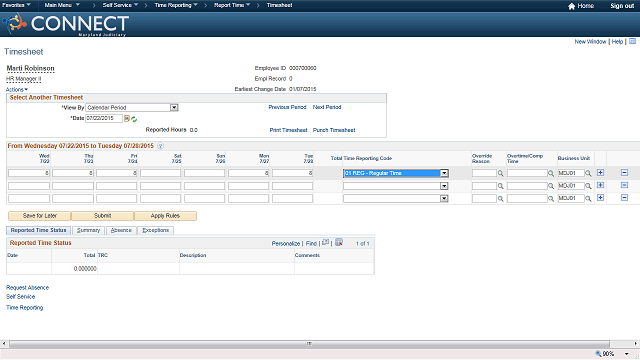Switch to the Absence tab
This screenshot has width=640, height=360.
point(121,230)
